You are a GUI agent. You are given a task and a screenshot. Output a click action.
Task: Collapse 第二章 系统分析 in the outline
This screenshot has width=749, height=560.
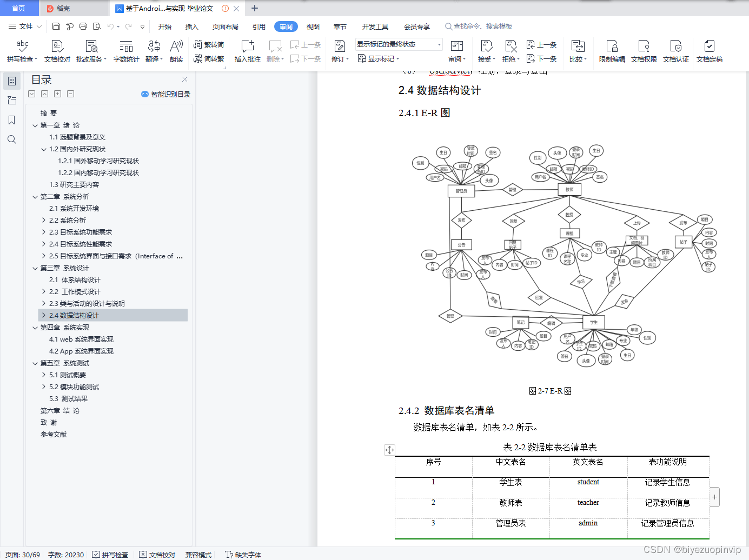click(x=35, y=196)
